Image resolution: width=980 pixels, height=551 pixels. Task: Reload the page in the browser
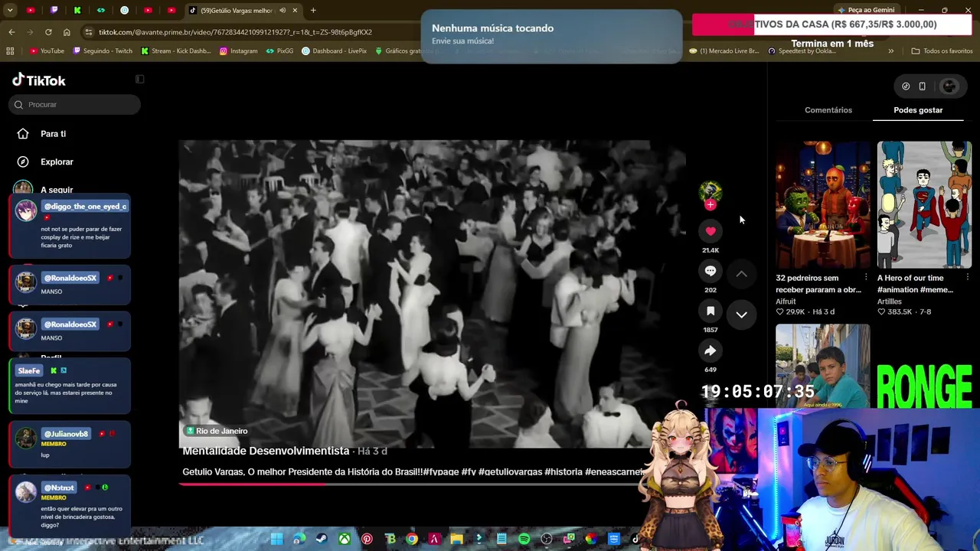(x=48, y=32)
